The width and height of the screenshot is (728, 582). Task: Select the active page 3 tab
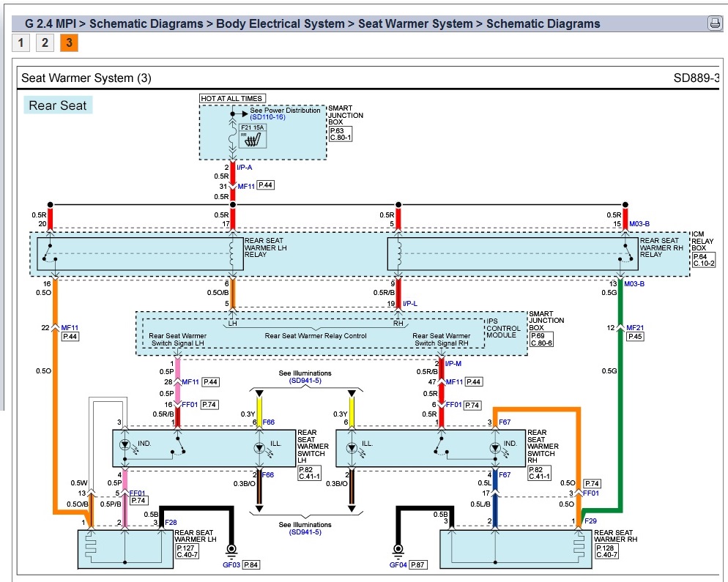(x=69, y=42)
